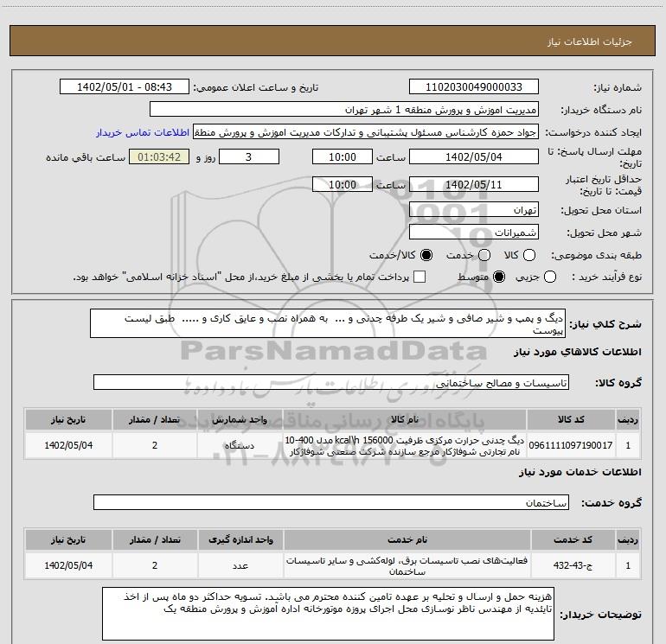Click the جزئیات اطلاعات نیاز header bar

click(x=332, y=41)
